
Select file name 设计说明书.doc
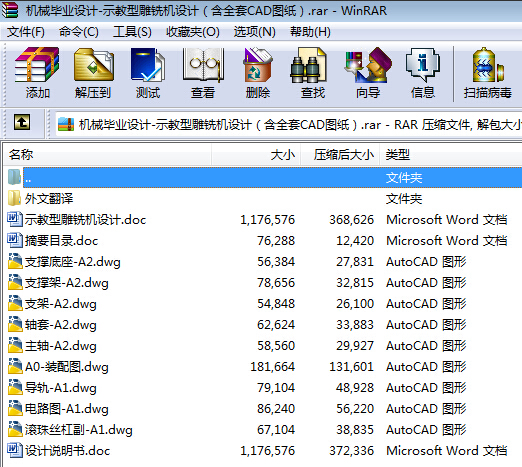click(67, 451)
